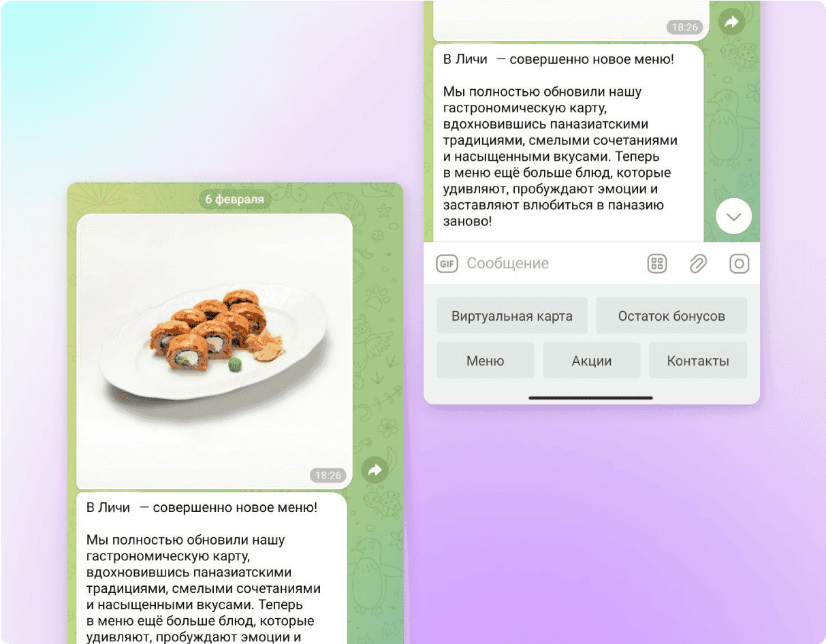Open the bot keyboard grid icon
826x644 pixels.
pyautogui.click(x=657, y=263)
